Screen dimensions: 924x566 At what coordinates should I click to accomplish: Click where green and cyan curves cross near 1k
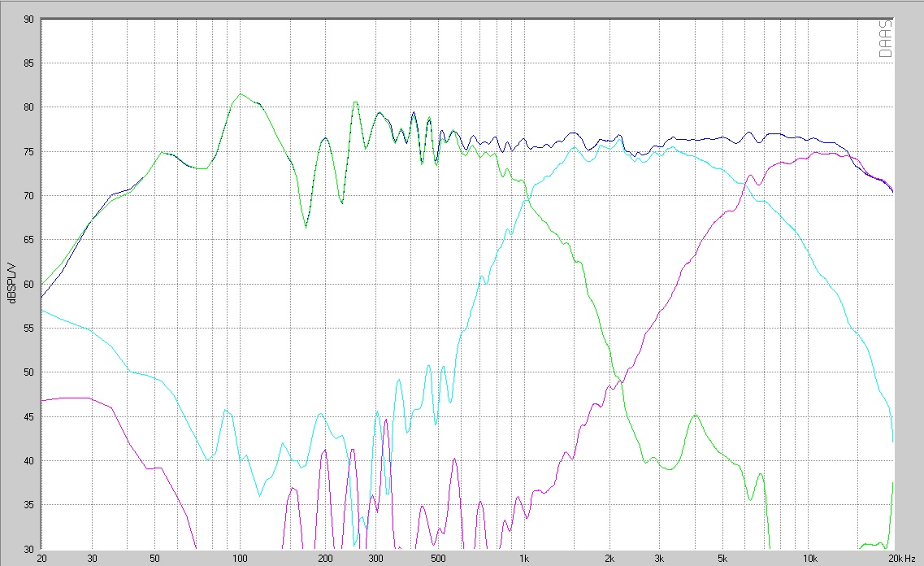[x=527, y=201]
